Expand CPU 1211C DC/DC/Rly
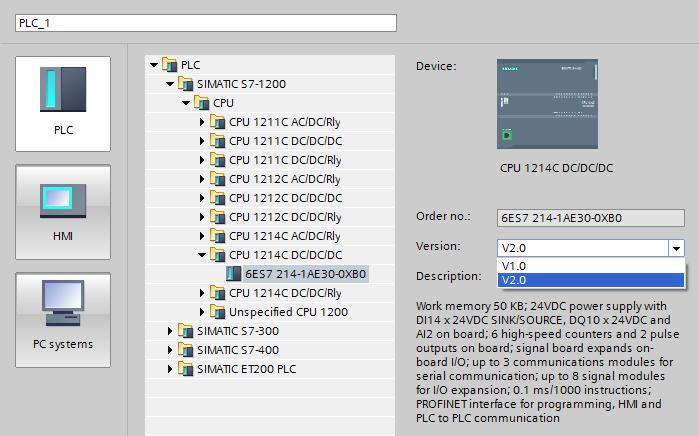This screenshot has height=436, width=699. click(x=202, y=160)
